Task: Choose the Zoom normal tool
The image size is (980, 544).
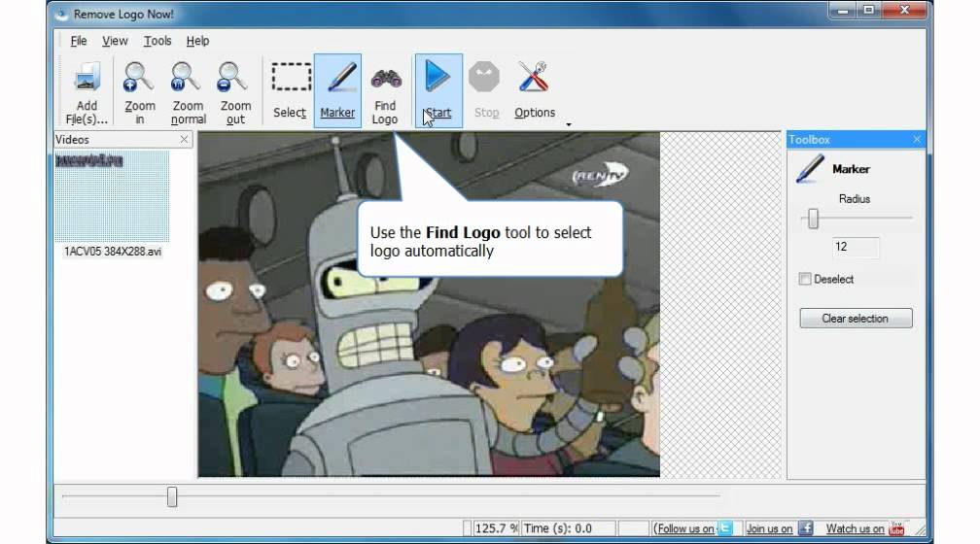Action: 188,91
